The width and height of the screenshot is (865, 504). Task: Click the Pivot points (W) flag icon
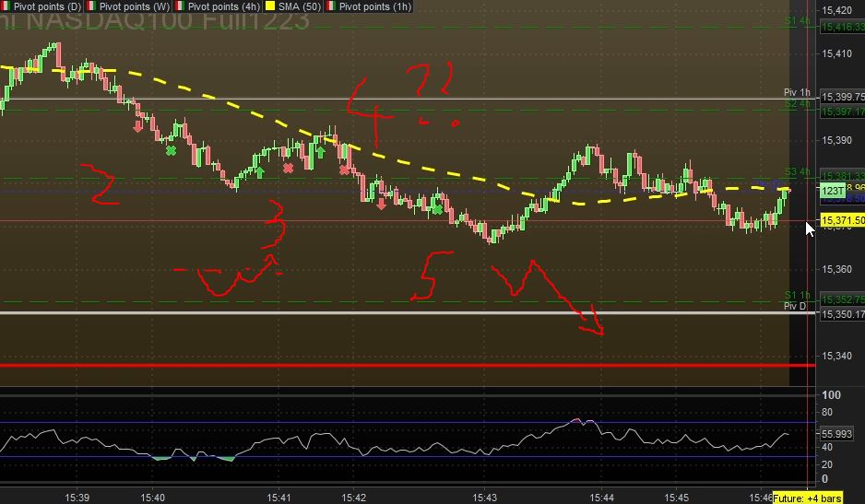pos(91,6)
